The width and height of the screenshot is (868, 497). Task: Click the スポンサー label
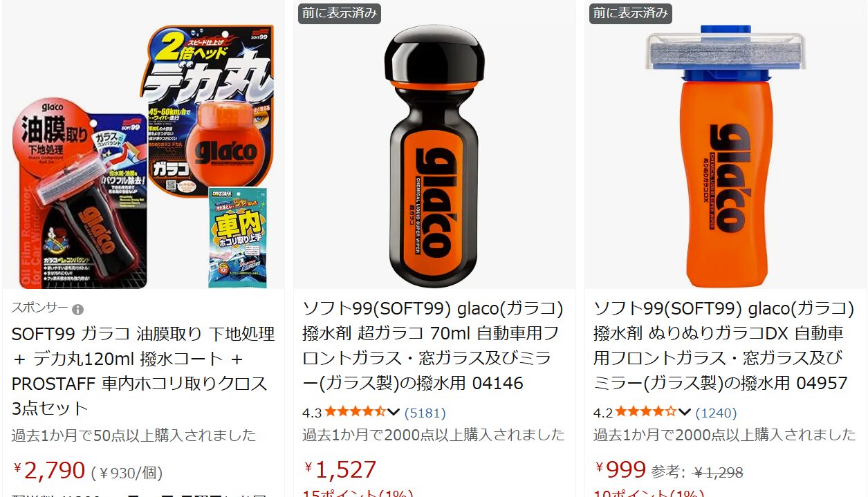39,309
